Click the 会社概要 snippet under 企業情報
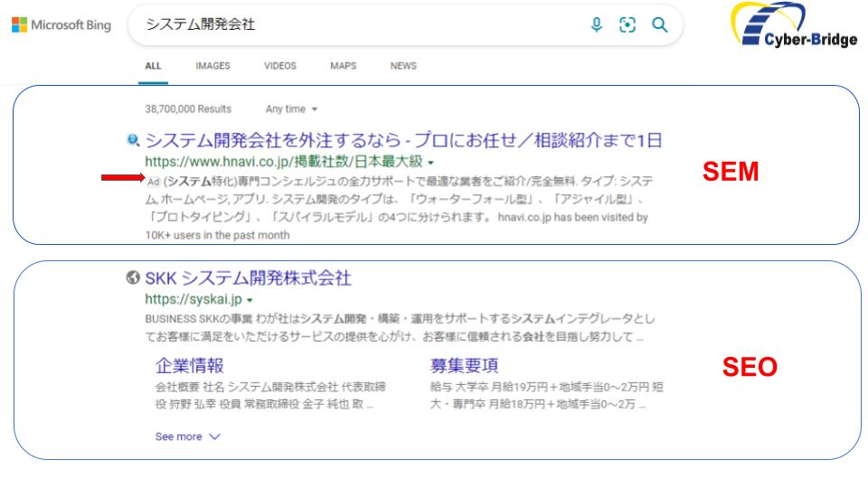 click(270, 395)
